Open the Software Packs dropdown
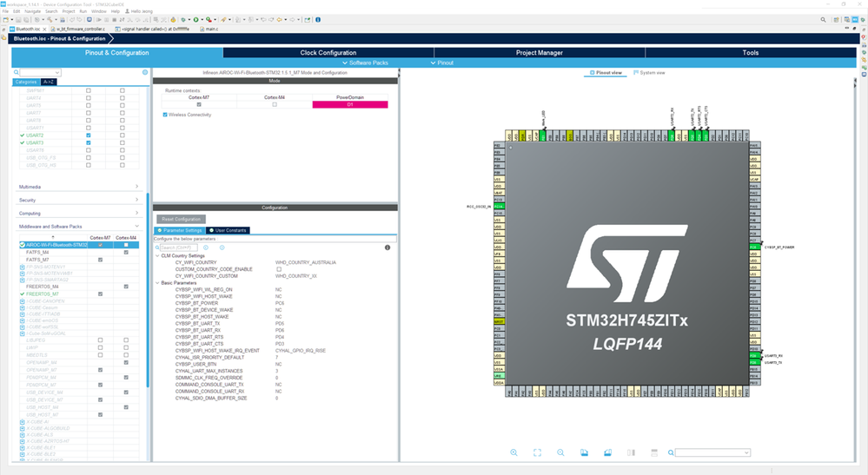 (x=367, y=63)
